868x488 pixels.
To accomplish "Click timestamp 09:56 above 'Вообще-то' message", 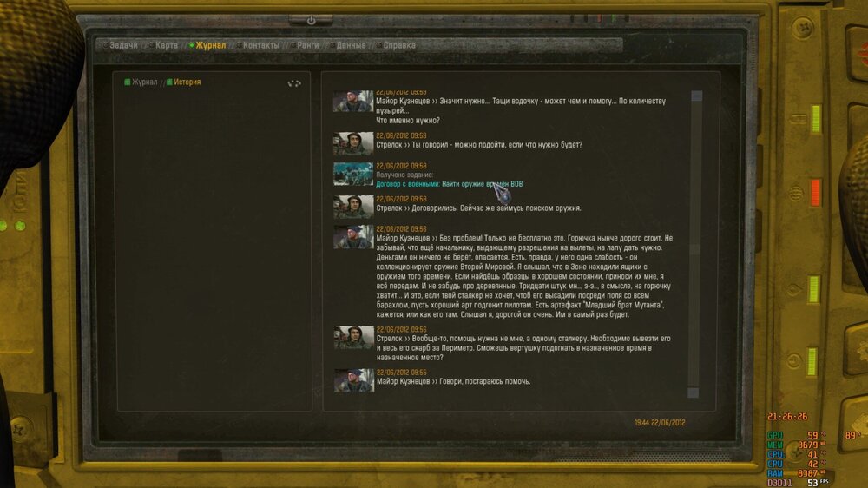I will pyautogui.click(x=401, y=330).
